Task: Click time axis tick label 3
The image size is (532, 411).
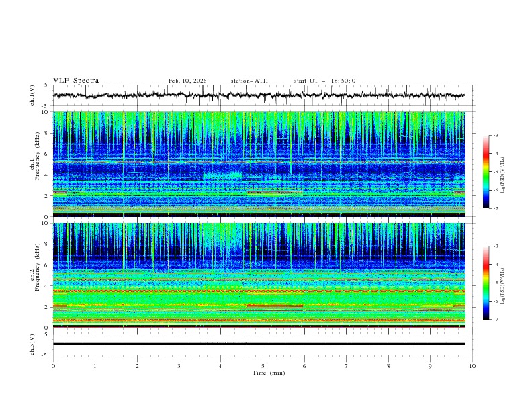Action: (179, 366)
